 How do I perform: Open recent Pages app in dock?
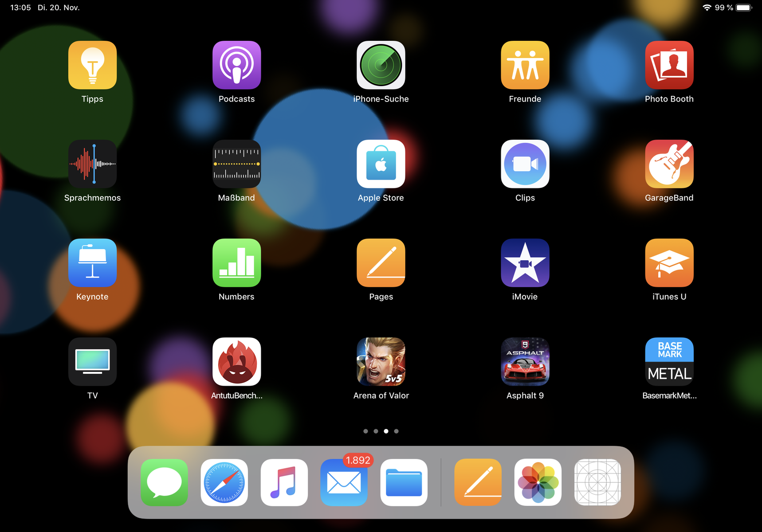tap(478, 482)
